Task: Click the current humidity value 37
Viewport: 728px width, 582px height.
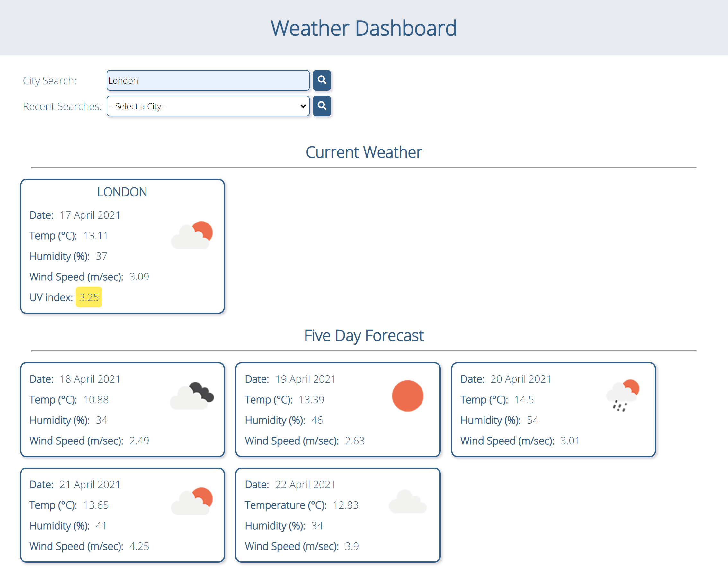Action: [x=101, y=256]
